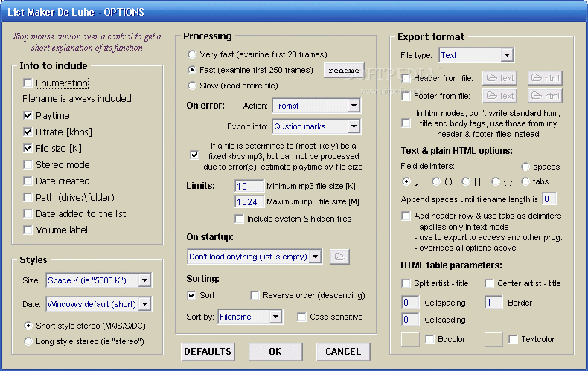Enable Stereo mode checkbox
The width and height of the screenshot is (588, 371).
(28, 164)
